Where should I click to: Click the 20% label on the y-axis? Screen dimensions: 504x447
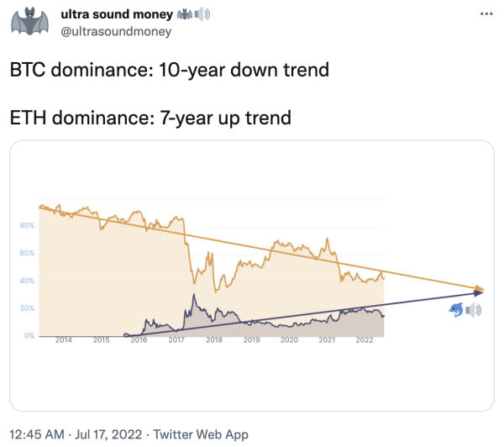27,308
